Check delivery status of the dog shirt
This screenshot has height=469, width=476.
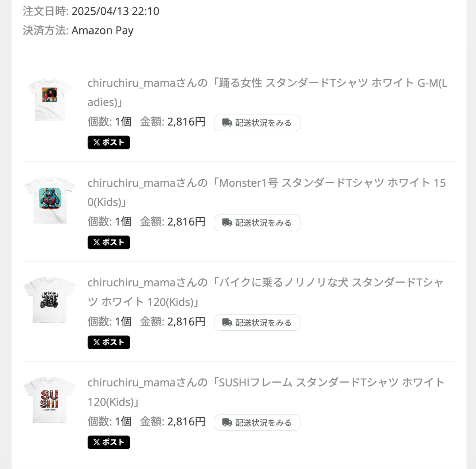tap(257, 323)
